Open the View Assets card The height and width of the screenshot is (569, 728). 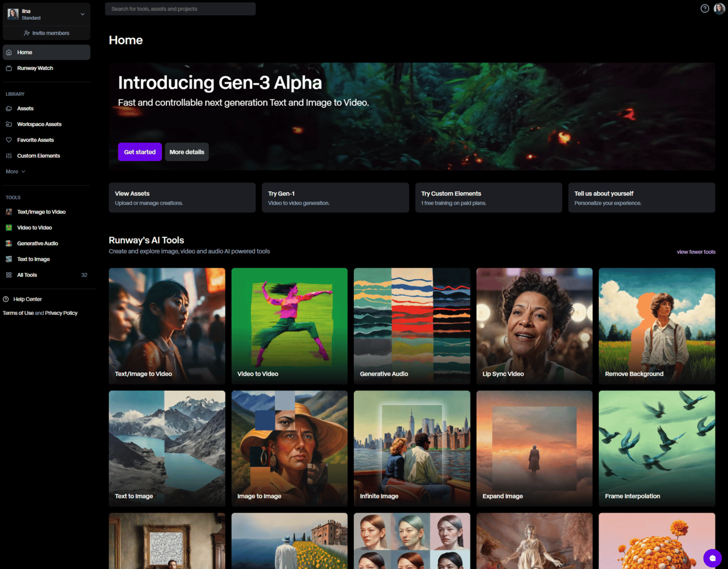182,198
